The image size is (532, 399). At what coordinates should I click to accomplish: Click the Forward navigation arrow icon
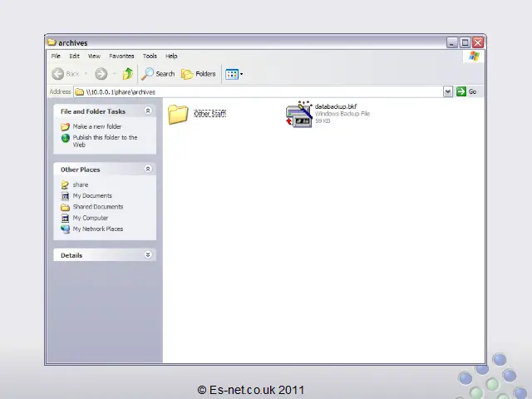(101, 74)
